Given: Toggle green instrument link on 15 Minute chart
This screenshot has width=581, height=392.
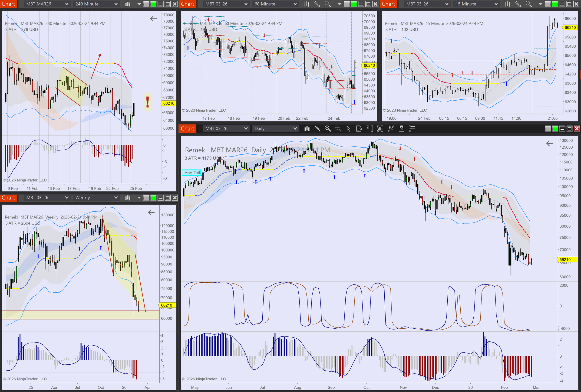Looking at the screenshot, I should tap(555, 4).
